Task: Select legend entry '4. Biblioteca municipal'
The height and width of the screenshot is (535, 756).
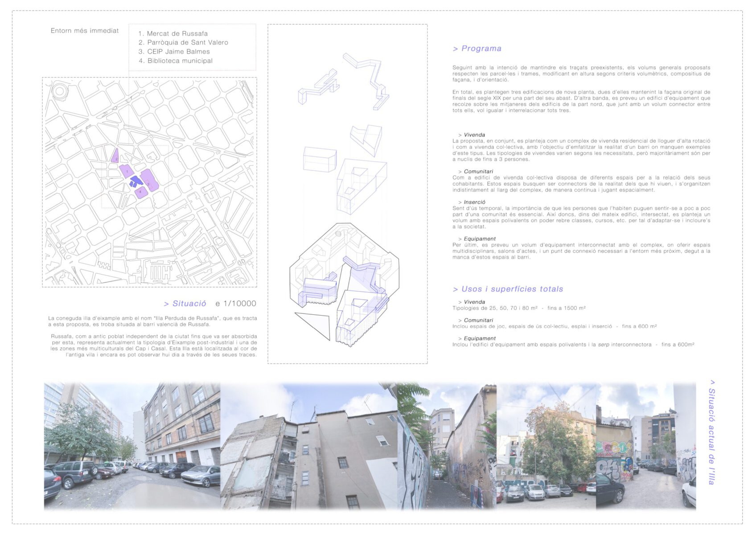Action: pyautogui.click(x=176, y=61)
